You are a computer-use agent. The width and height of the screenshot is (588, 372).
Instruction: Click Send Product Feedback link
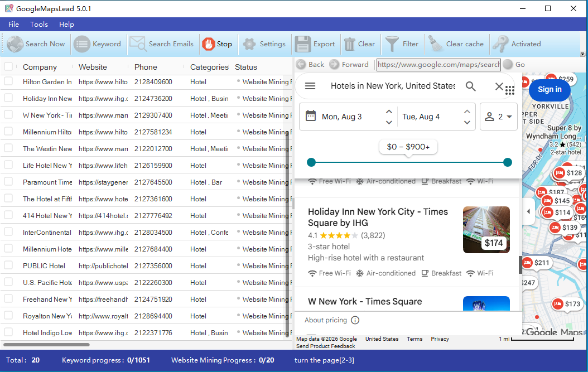pos(325,346)
